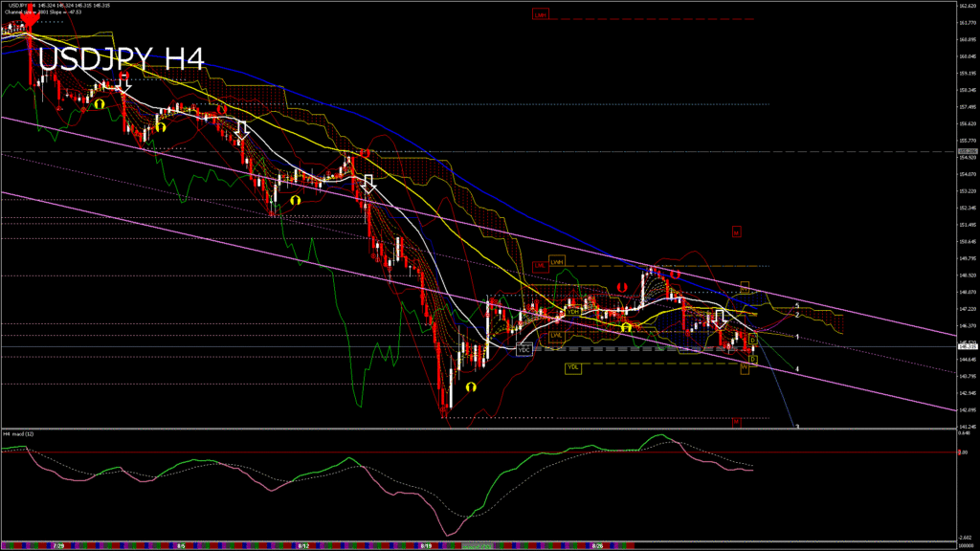Click the yellow up arrow at chart low

point(471,386)
